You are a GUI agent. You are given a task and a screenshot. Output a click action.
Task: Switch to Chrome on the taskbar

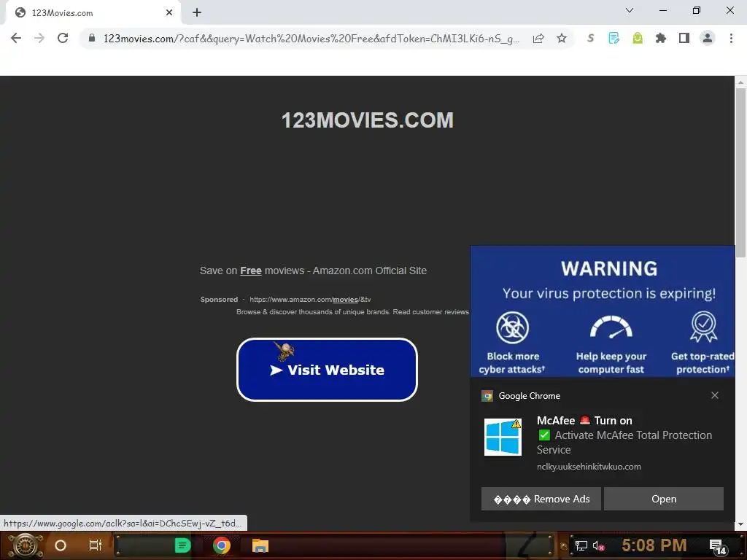pos(222,545)
